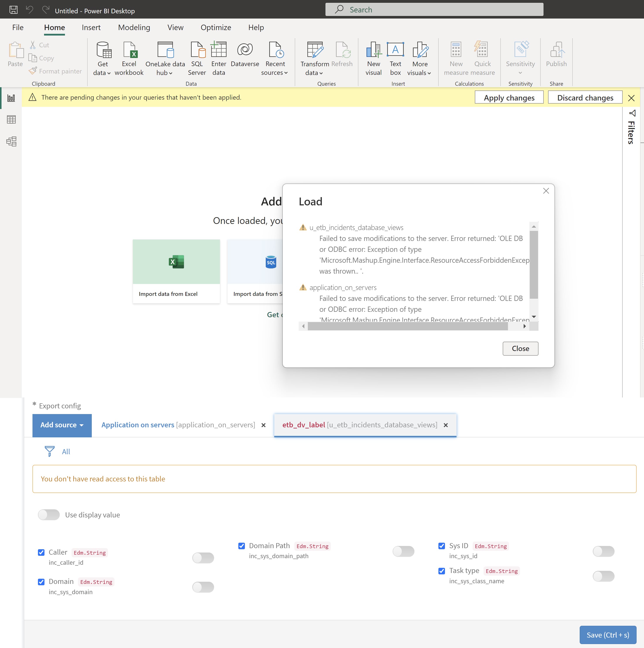Click the Apply changes button
Screen dimensions: 644x648
[x=509, y=98]
